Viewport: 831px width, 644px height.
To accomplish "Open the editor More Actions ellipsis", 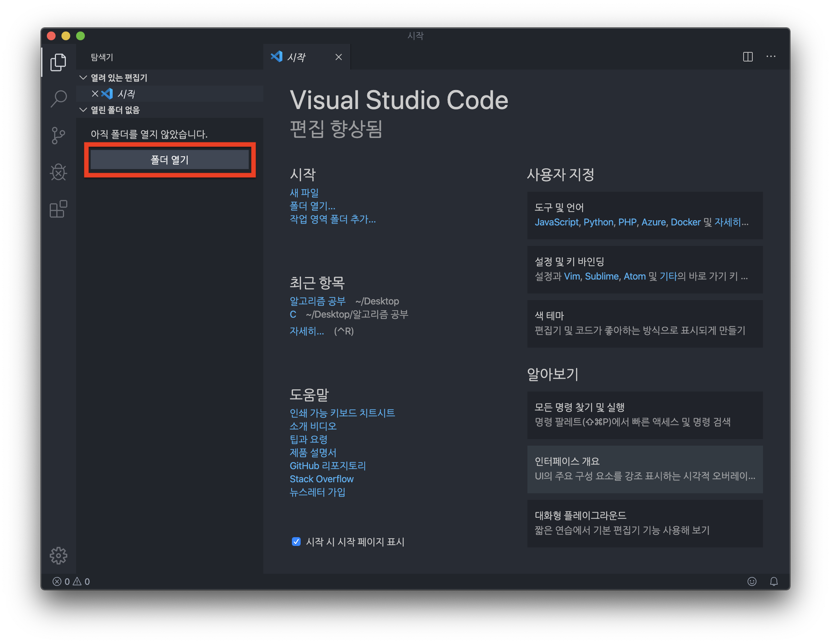I will (771, 57).
